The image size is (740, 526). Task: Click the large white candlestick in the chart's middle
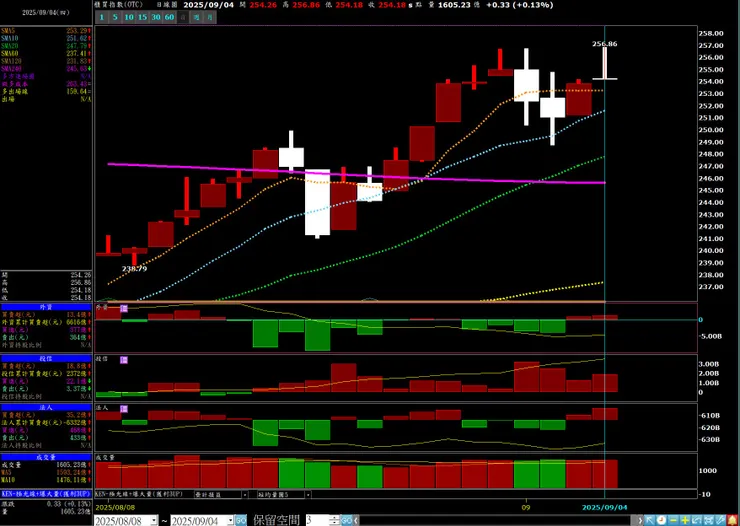click(x=317, y=202)
